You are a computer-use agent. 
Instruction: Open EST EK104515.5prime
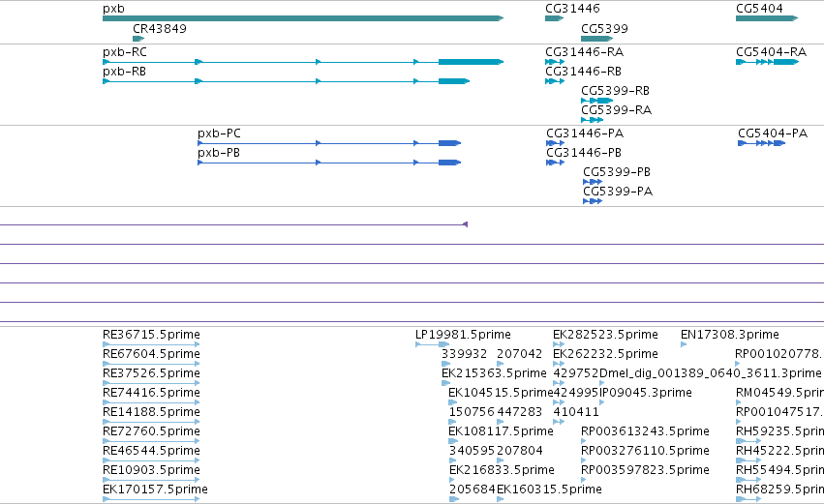pos(501,393)
